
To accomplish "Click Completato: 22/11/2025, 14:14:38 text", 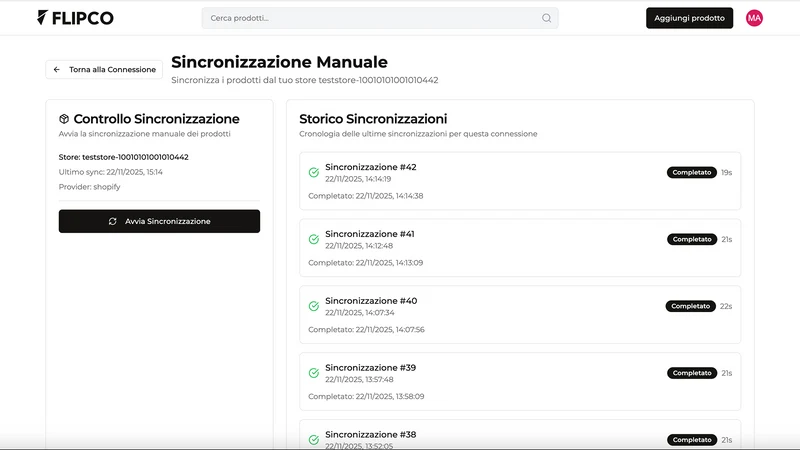I will point(366,196).
